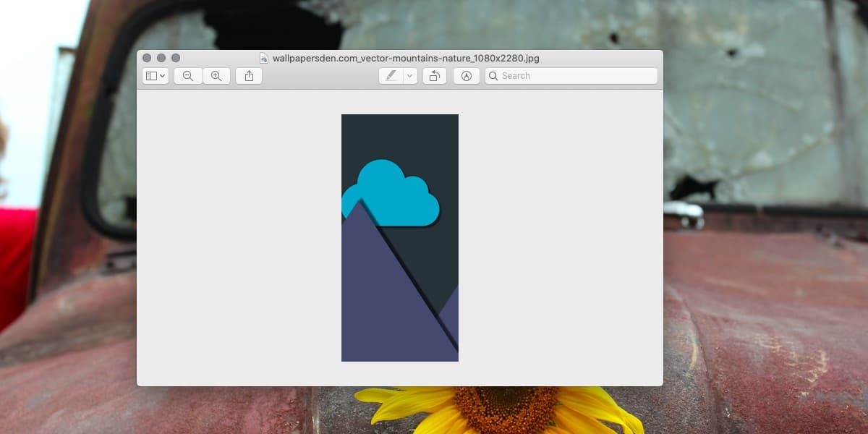The image size is (868, 434).
Task: Click the magnifier icon in Search field
Action: [493, 76]
